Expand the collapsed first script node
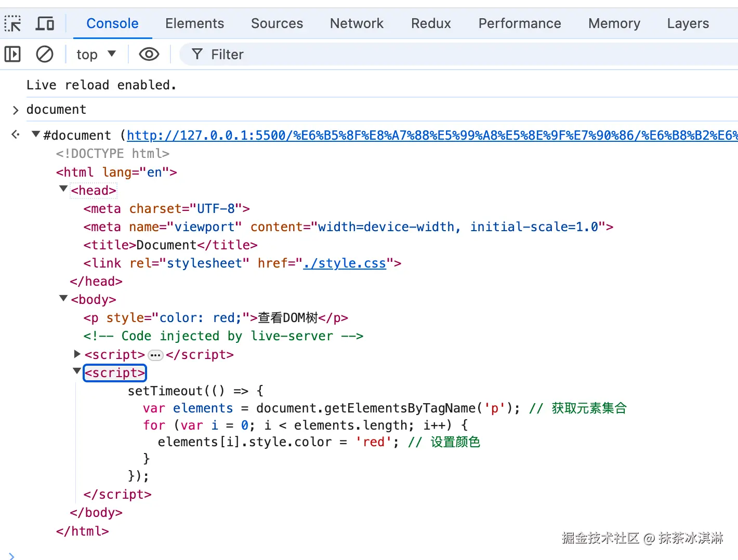Image resolution: width=738 pixels, height=560 pixels. pos(77,354)
